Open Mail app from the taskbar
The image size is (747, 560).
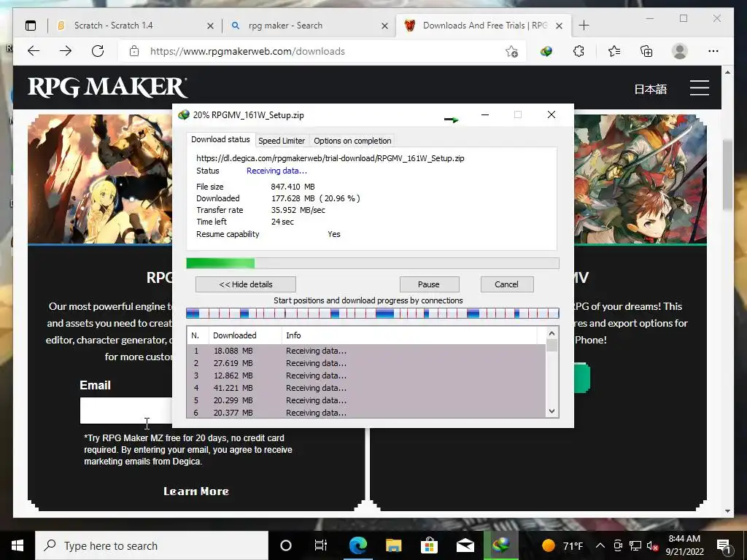(465, 545)
